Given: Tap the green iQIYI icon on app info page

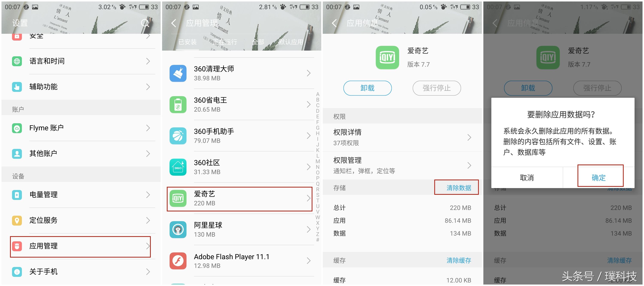Looking at the screenshot, I should [x=387, y=57].
